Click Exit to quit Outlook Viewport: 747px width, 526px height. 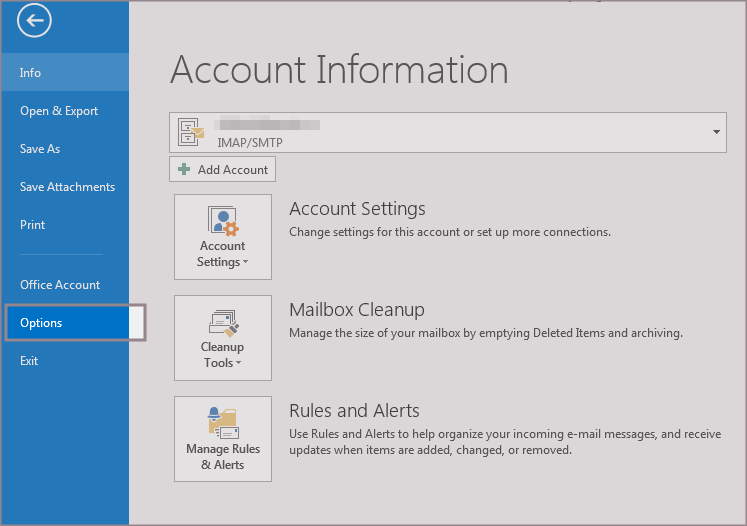point(29,361)
